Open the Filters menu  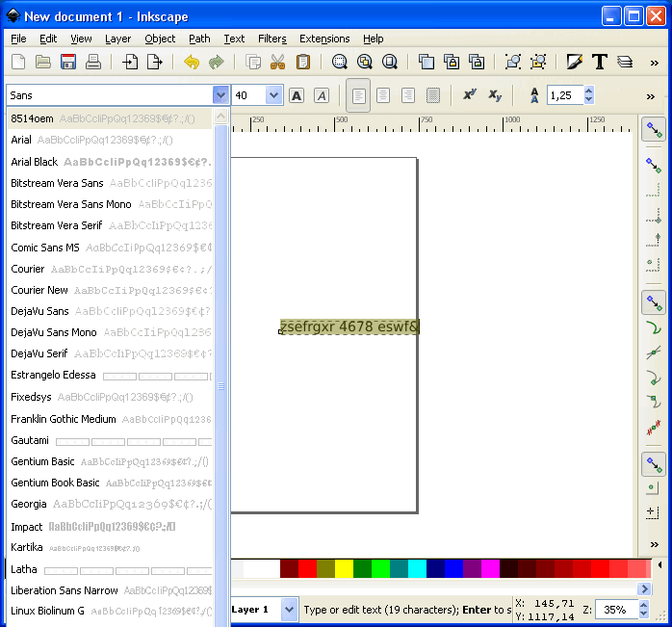(x=272, y=39)
